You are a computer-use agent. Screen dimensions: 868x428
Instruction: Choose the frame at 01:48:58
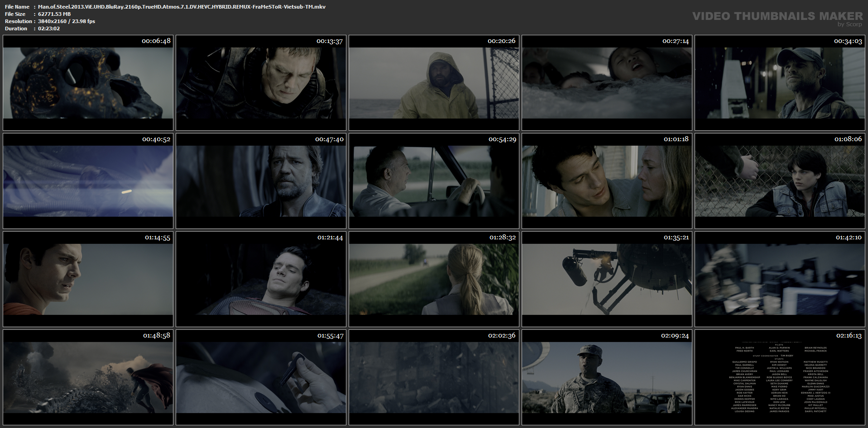pyautogui.click(x=88, y=377)
